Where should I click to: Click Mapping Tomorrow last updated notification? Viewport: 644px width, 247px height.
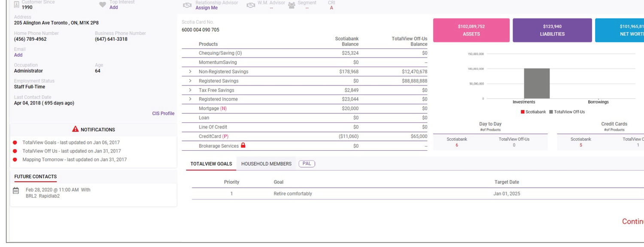pyautogui.click(x=75, y=160)
